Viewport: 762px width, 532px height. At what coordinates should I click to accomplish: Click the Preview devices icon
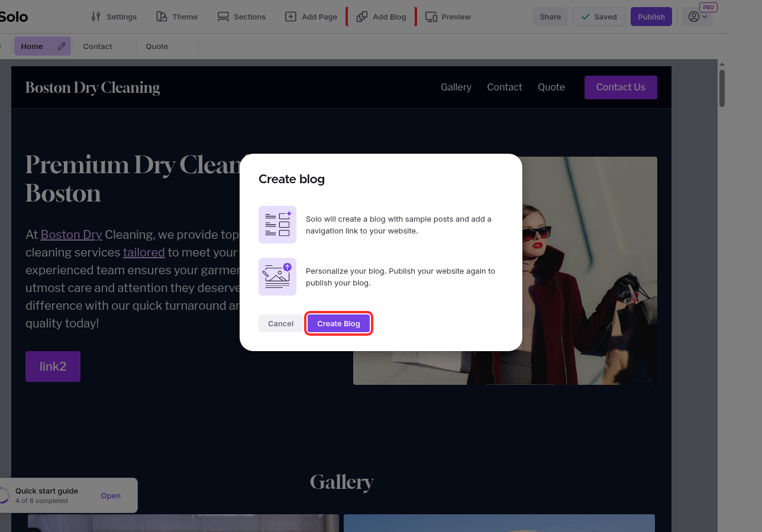pos(431,17)
